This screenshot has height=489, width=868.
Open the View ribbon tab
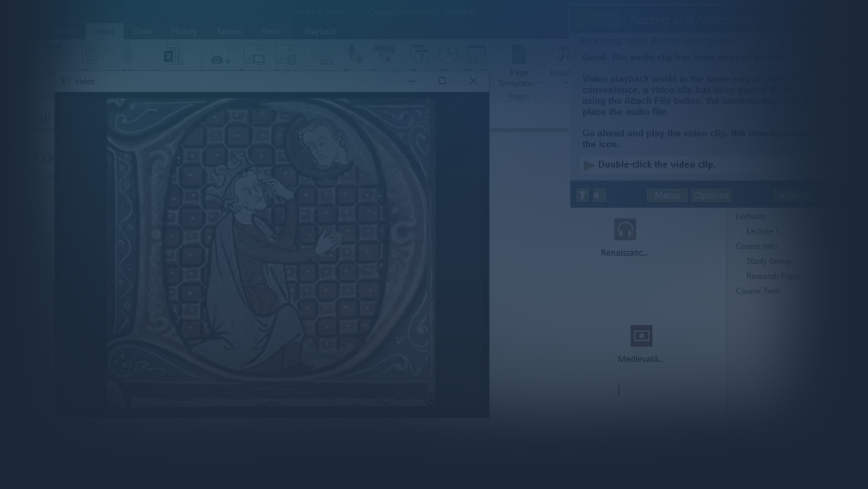270,31
